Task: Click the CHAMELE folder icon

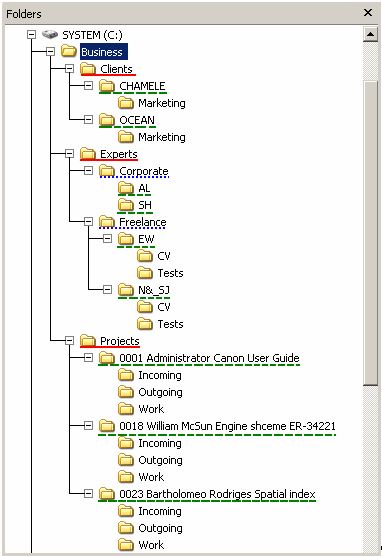Action: (106, 85)
